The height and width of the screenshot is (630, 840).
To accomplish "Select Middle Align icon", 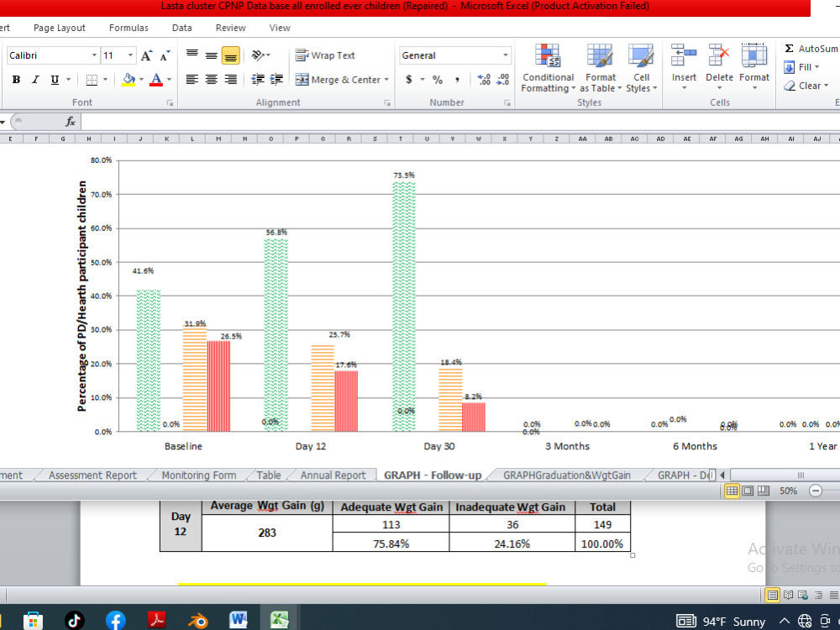I will tap(212, 55).
